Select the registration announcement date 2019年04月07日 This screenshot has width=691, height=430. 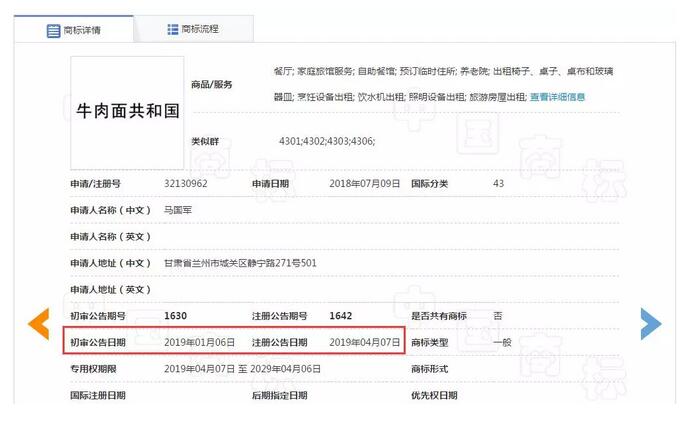[365, 342]
